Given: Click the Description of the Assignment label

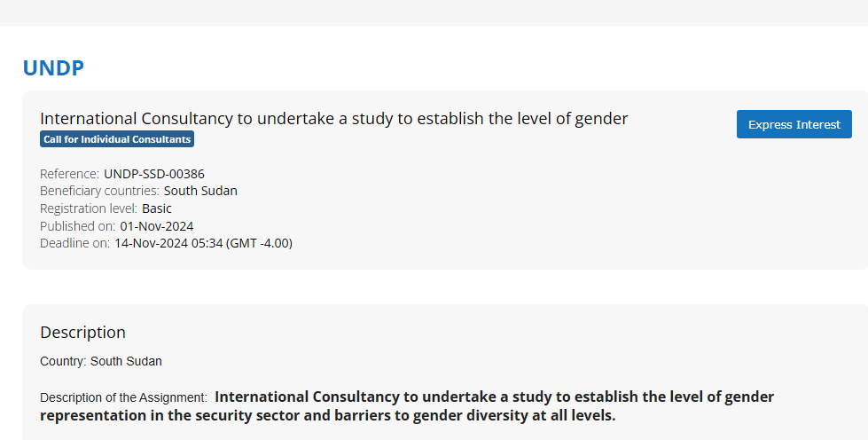Looking at the screenshot, I should tap(123, 397).
